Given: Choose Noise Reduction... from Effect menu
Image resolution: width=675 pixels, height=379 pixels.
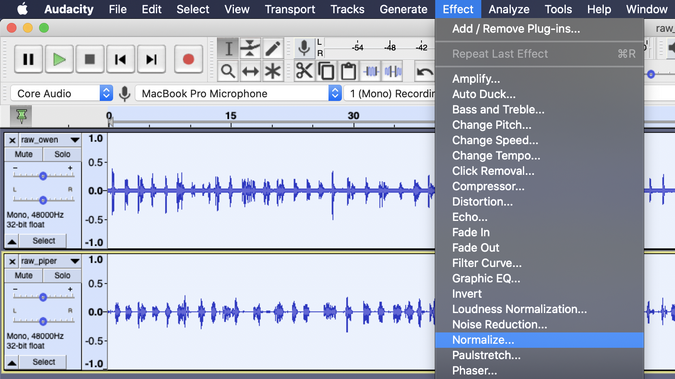Looking at the screenshot, I should click(539, 324).
